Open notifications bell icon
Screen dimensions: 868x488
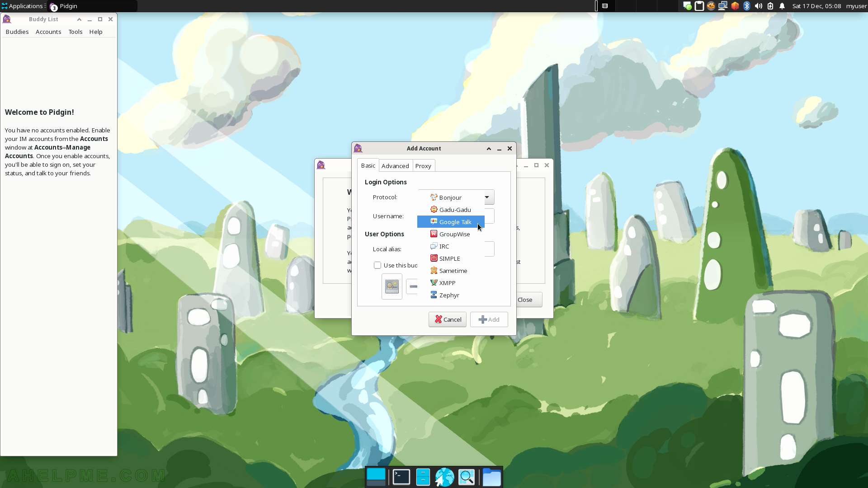click(782, 6)
